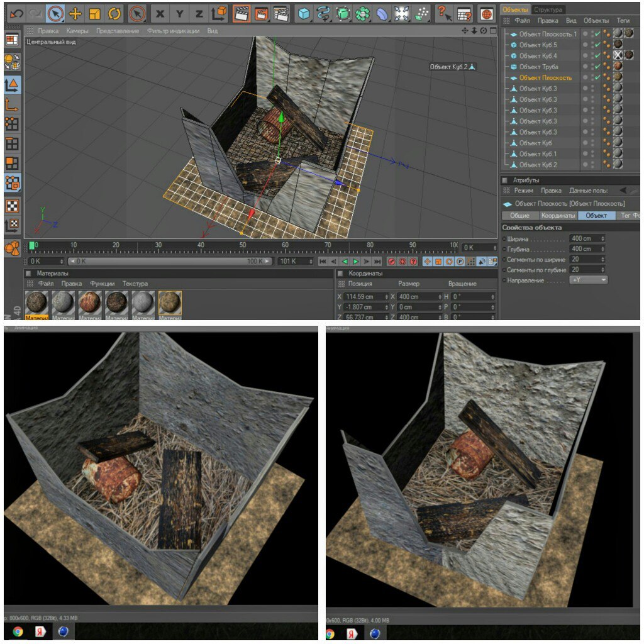The height and width of the screenshot is (644, 644).
Task: Toggle visibility dot for Объект Куб.2
Action: [x=586, y=164]
